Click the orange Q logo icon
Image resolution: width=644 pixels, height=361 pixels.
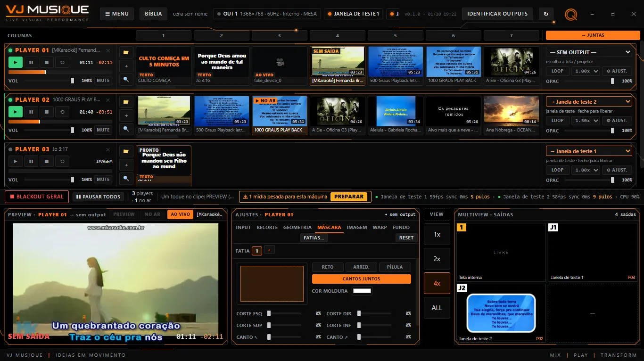pyautogui.click(x=571, y=15)
